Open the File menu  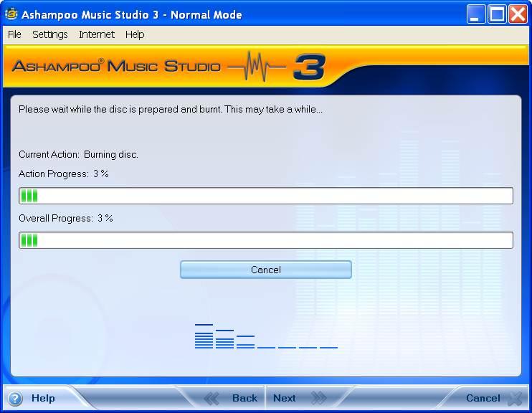point(14,34)
